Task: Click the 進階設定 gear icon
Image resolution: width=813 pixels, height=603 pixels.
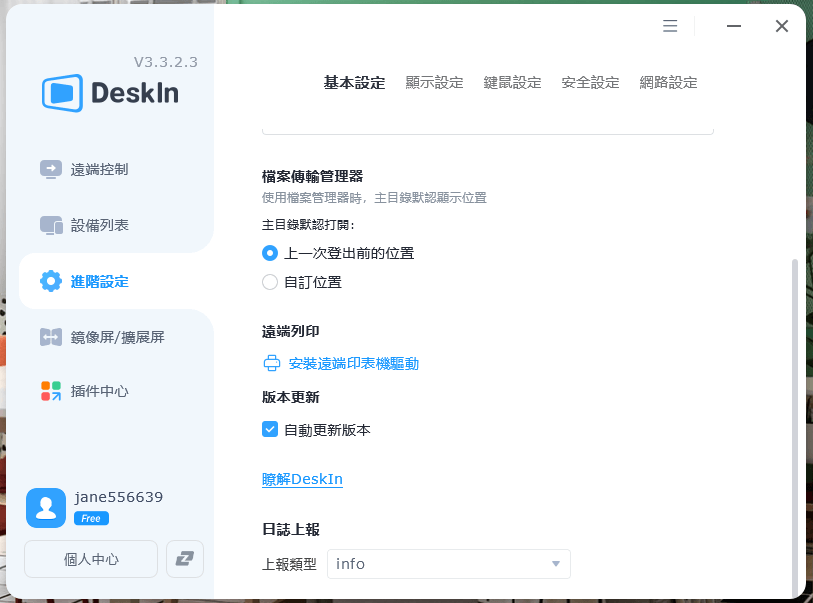Action: coord(49,281)
